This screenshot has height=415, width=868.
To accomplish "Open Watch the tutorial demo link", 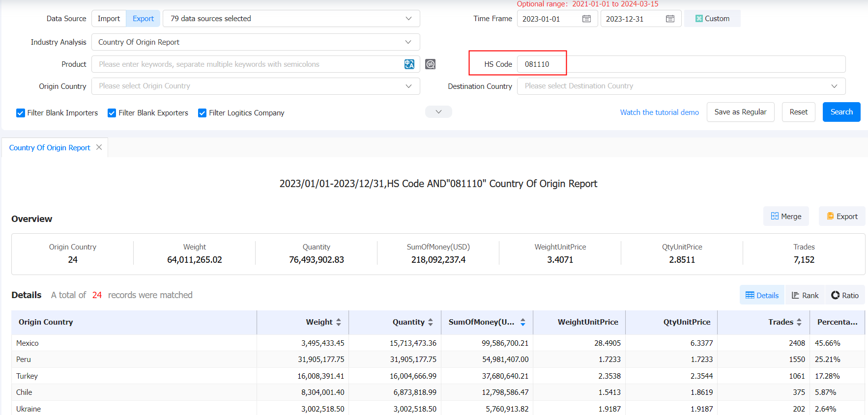I will pyautogui.click(x=659, y=112).
